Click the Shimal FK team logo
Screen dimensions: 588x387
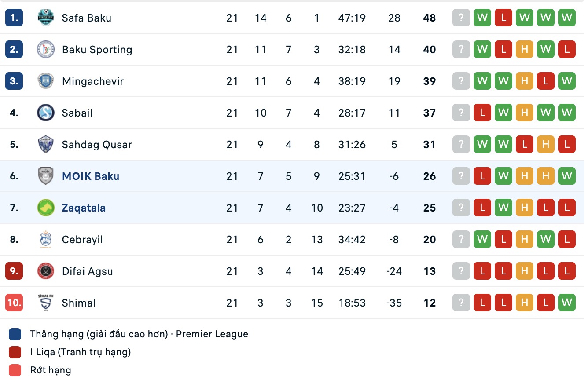click(x=46, y=303)
